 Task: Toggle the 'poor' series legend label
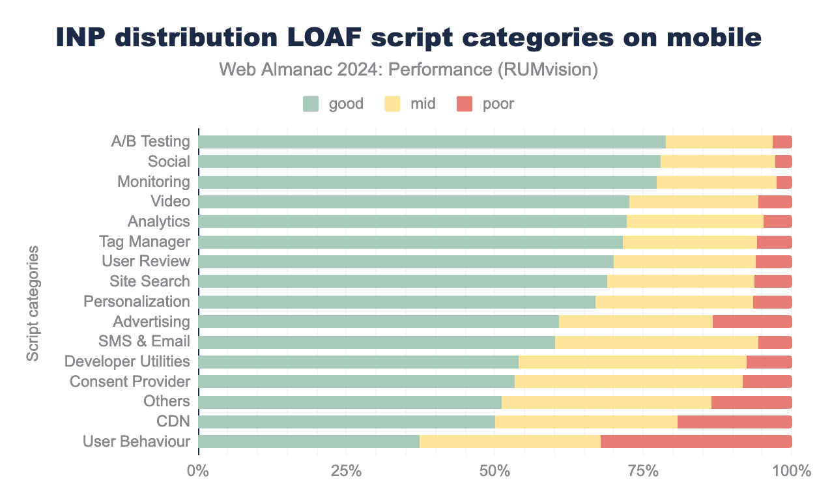click(498, 104)
